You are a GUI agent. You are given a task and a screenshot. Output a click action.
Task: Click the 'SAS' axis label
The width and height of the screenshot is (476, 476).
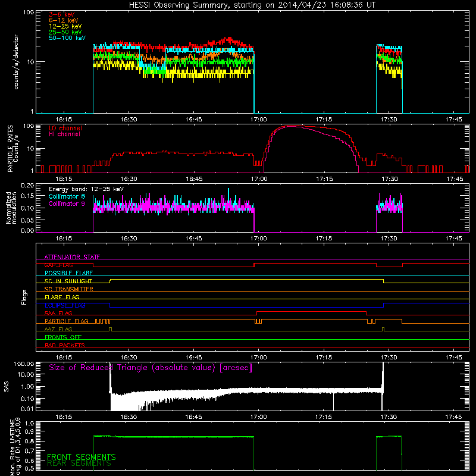(7, 387)
